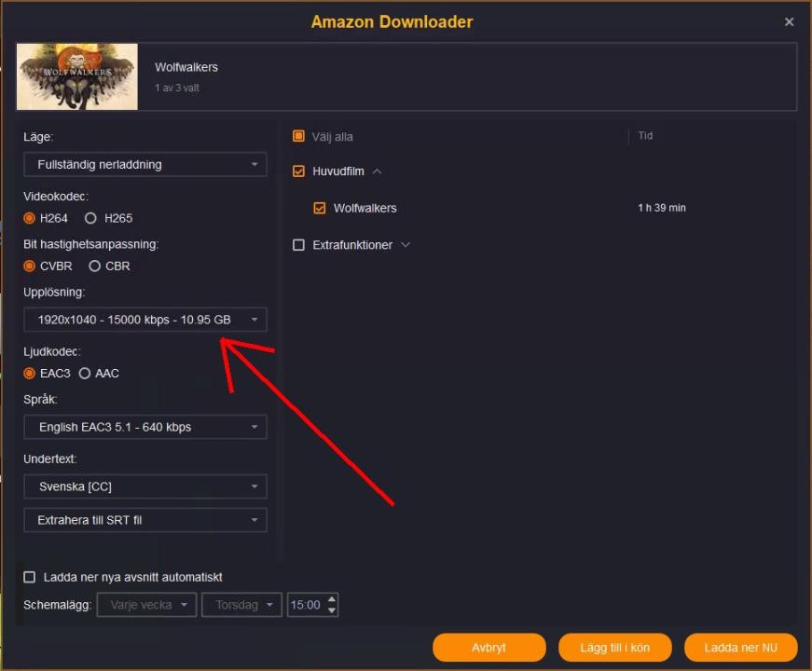Select the H264 video codec
Screen dimensions: 812x671
click(30, 218)
